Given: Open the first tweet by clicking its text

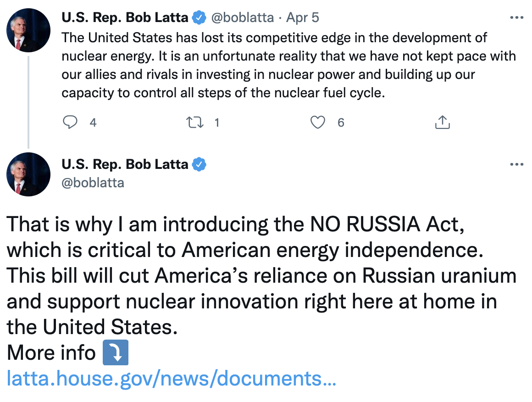Looking at the screenshot, I should (275, 65).
